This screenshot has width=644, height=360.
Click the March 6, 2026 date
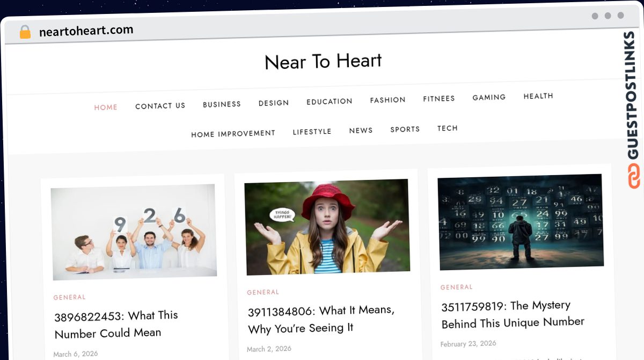click(75, 354)
